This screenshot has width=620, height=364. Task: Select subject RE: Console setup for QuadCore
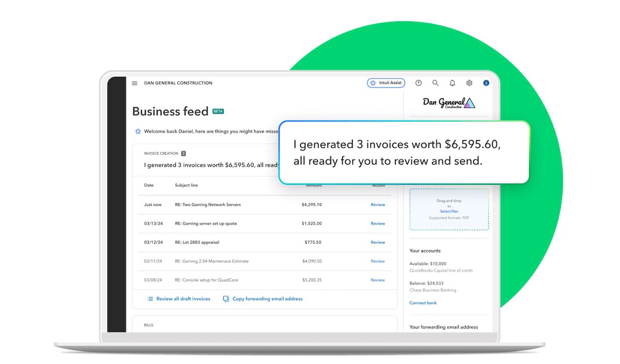207,280
